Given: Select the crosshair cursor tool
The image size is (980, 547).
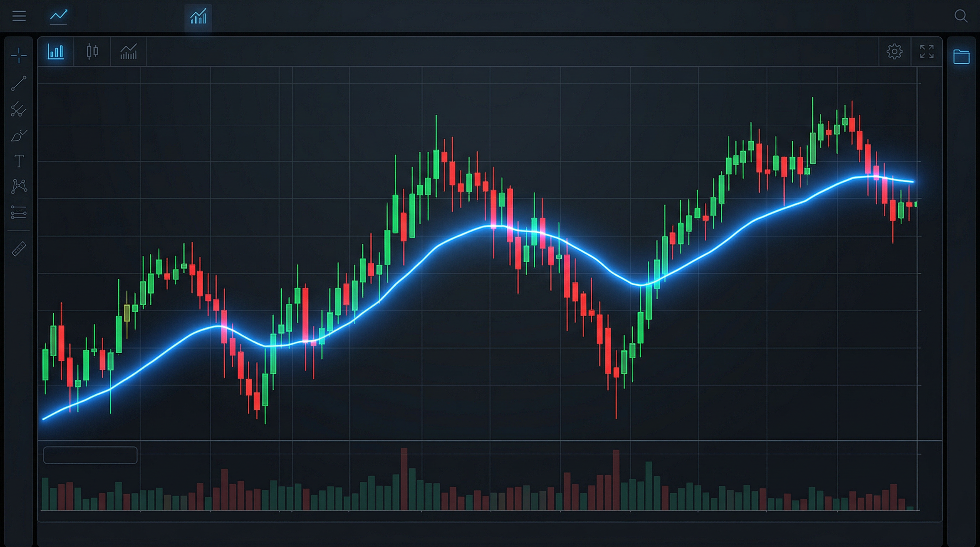Looking at the screenshot, I should click(x=18, y=55).
